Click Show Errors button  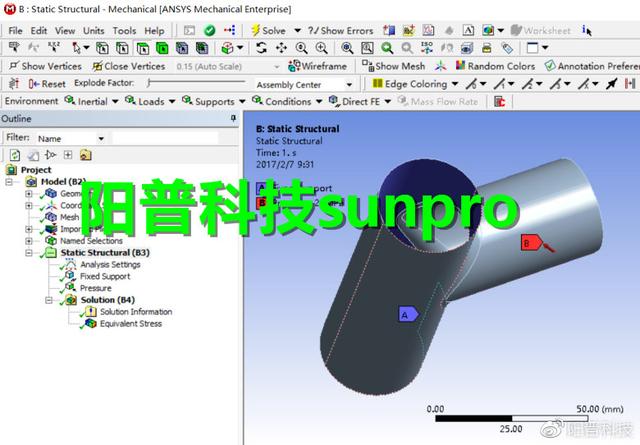(x=340, y=31)
